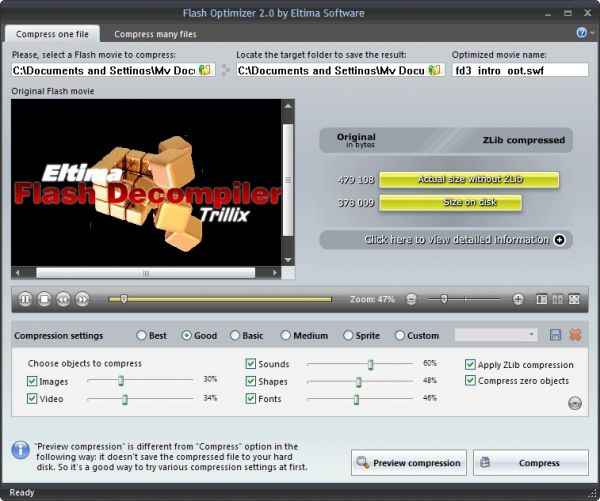600x501 pixels.
Task: Toggle Apply ZLib compression checkbox
Action: [470, 364]
